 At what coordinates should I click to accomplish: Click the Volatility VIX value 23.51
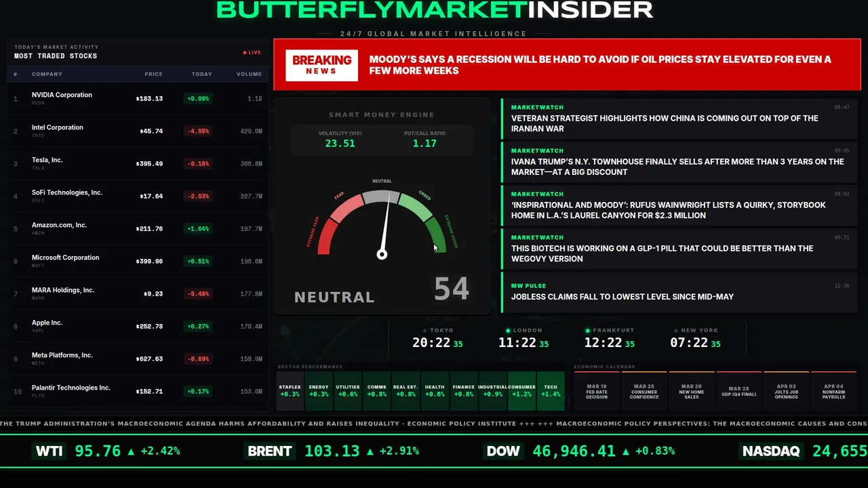(x=340, y=144)
